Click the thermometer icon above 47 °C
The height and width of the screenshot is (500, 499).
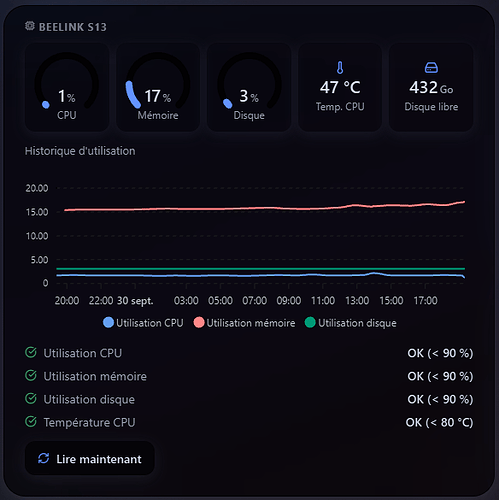coord(340,68)
